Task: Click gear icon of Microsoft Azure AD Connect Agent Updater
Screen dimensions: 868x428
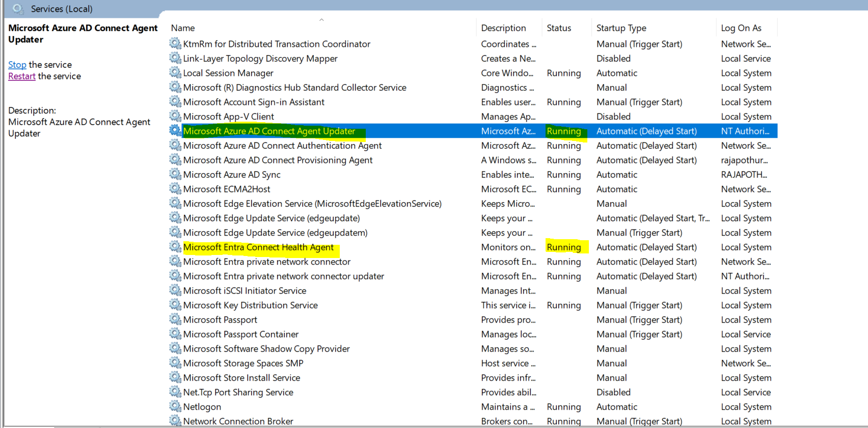Action: point(175,131)
